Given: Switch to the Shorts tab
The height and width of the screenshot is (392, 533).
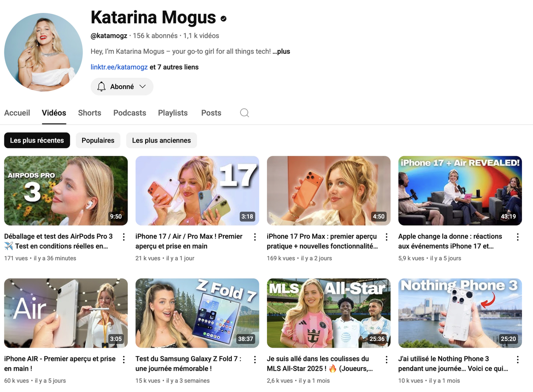Looking at the screenshot, I should (x=89, y=113).
